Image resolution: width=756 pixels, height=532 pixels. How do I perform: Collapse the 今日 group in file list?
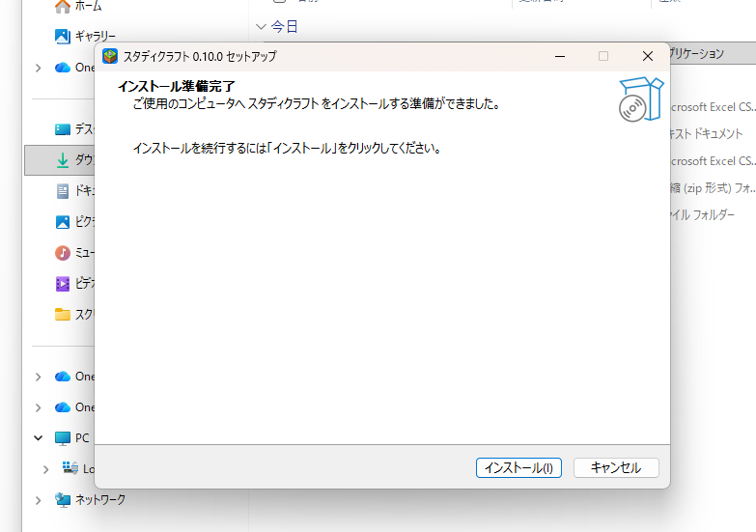coord(261,26)
